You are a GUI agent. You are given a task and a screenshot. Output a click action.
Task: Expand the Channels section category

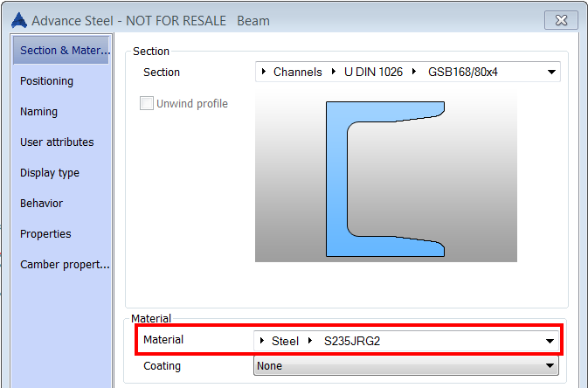[264, 72]
